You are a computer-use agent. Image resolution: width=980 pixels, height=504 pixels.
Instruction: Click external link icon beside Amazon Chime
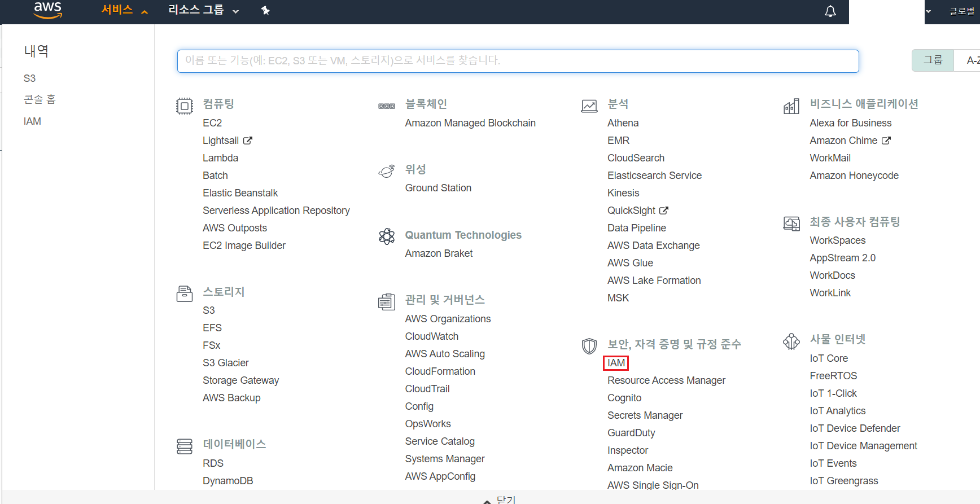pos(886,141)
